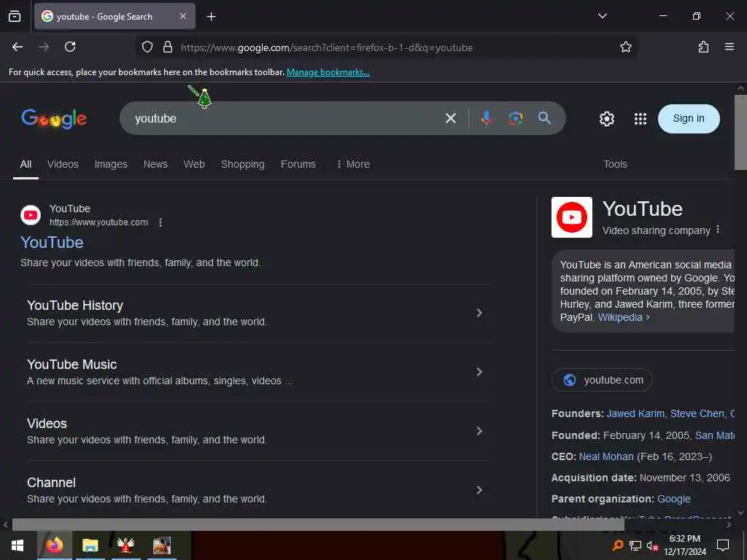This screenshot has height=560, width=747.
Task: Switch to Videos search tab
Action: (63, 164)
